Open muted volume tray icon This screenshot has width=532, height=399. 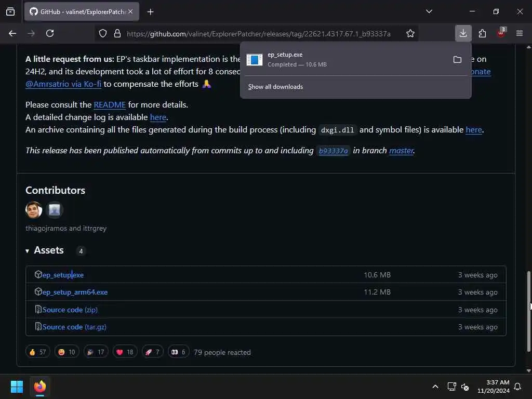465,387
